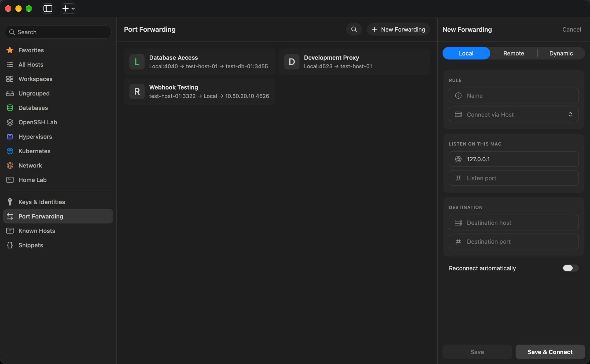Open Workspaces grid icon
This screenshot has height=364, width=590.
pos(10,79)
